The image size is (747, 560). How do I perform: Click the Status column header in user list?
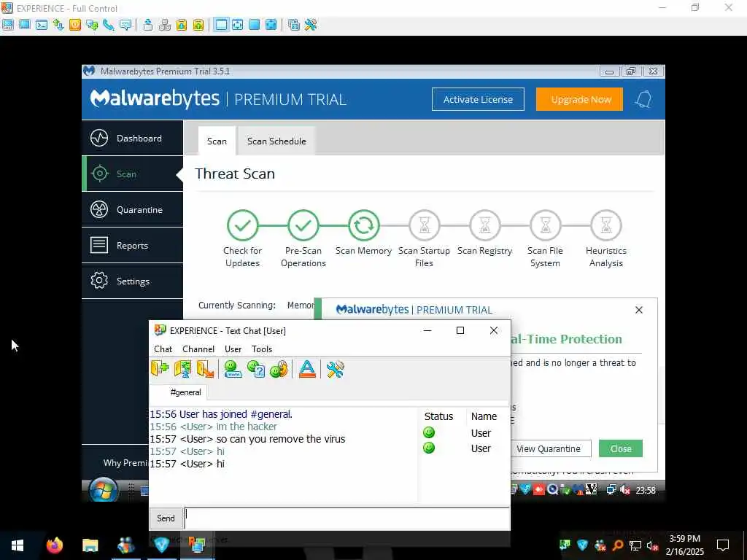(438, 416)
